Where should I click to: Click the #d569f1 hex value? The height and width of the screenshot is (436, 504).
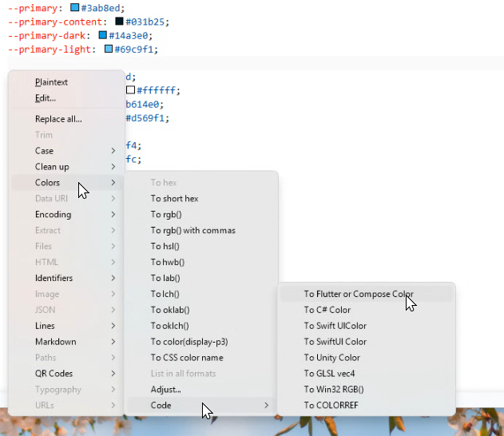tap(145, 118)
